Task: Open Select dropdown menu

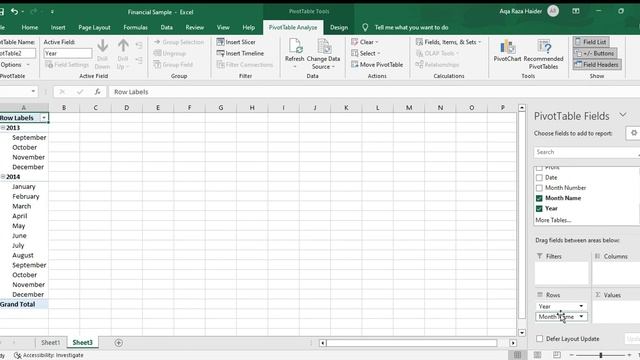Action: coord(366,53)
